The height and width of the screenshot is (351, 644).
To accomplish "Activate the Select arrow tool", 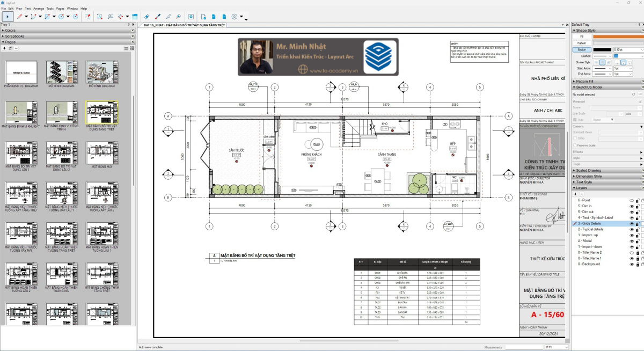I will 6,17.
